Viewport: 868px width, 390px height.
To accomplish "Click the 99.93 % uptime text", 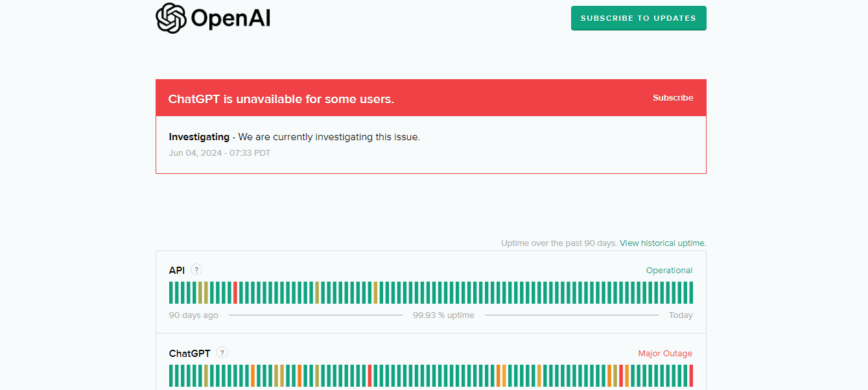I will [443, 315].
